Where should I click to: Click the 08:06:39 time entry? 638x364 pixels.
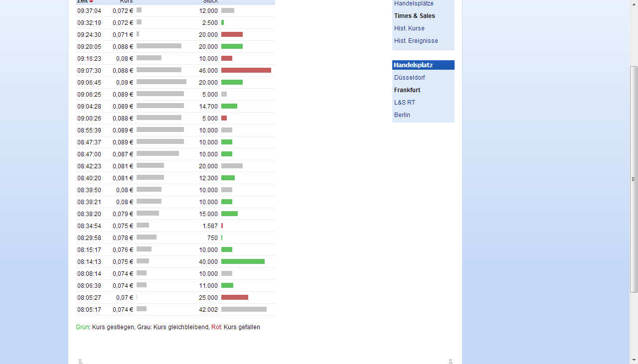(x=89, y=286)
